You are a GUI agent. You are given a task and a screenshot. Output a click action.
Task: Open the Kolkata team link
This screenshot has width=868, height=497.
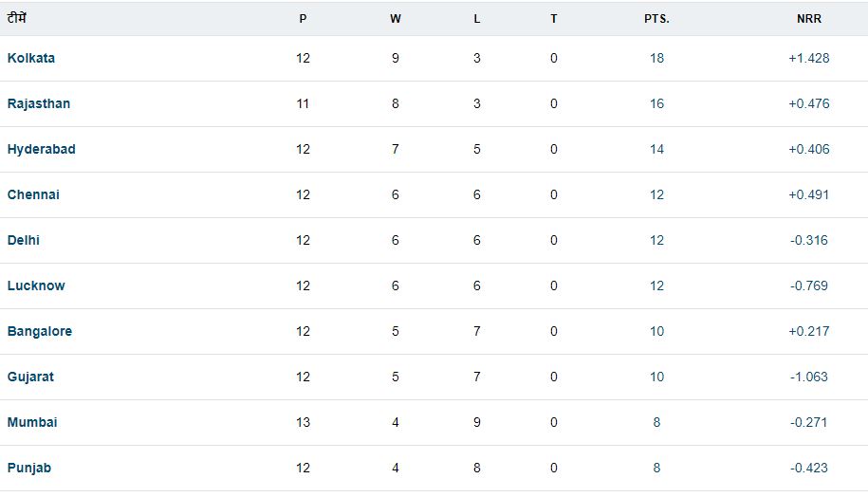pos(31,58)
